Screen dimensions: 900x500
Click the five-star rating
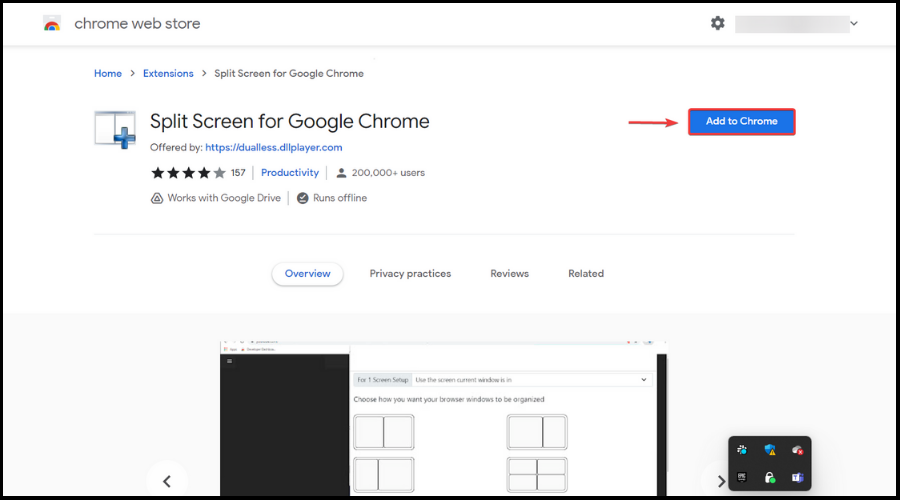tap(188, 173)
